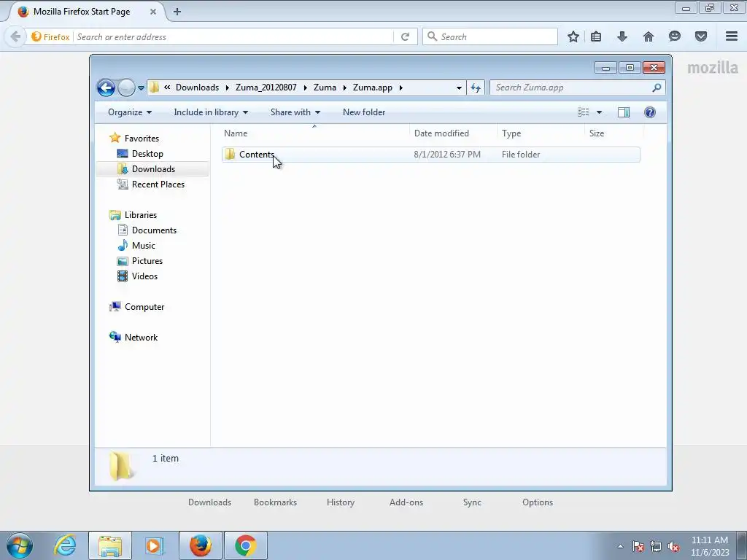
Task: Open the Organize menu
Action: click(130, 112)
